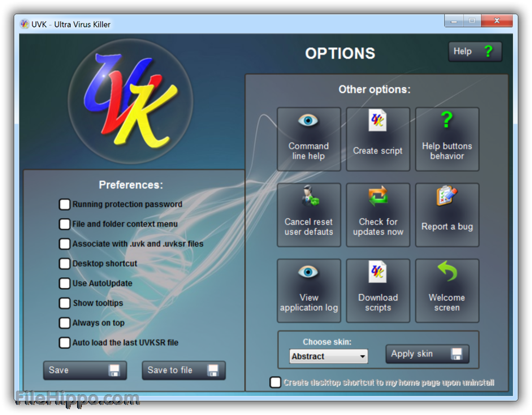Check Associate with .uvk and .uvksr files
Screen dimensions: 532x415
point(65,243)
